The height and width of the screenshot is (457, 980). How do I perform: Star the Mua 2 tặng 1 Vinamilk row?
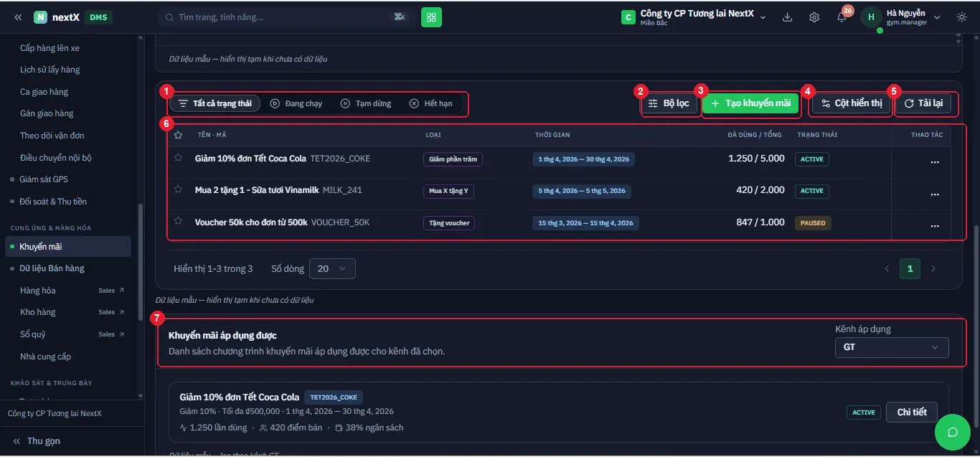pyautogui.click(x=179, y=189)
